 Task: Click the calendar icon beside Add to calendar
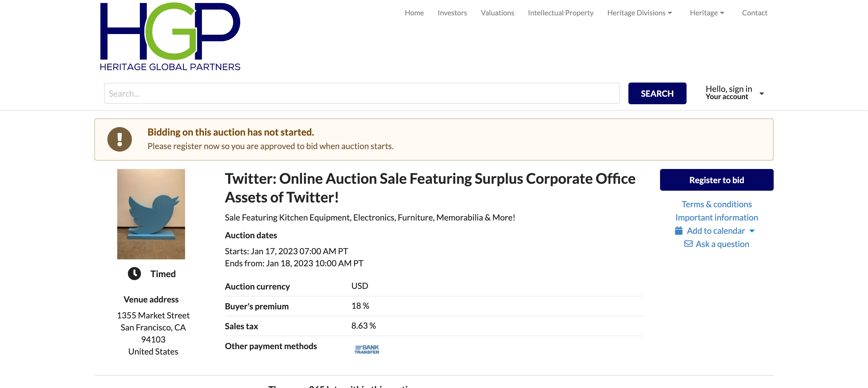tap(678, 231)
